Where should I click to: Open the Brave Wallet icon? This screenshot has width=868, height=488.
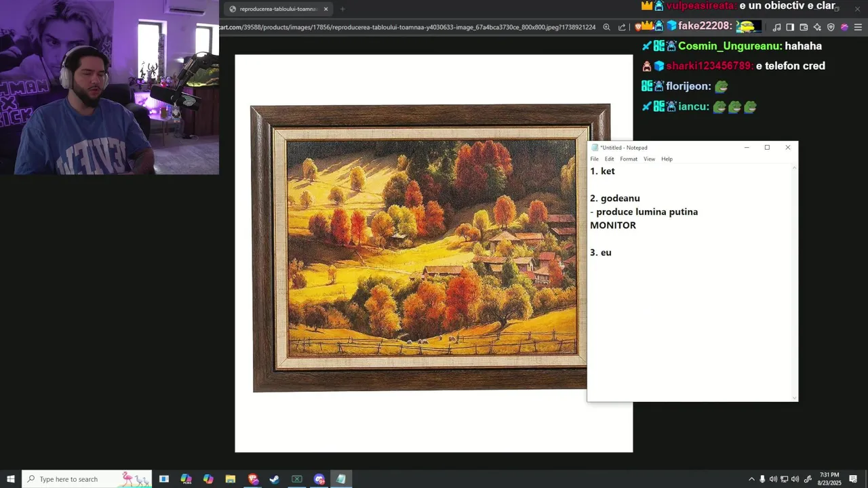click(x=804, y=27)
